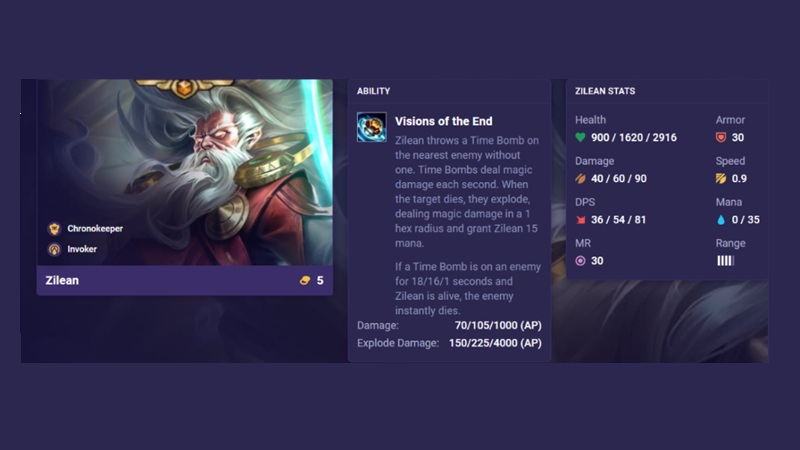Select the ABILITY panel header

[x=373, y=91]
